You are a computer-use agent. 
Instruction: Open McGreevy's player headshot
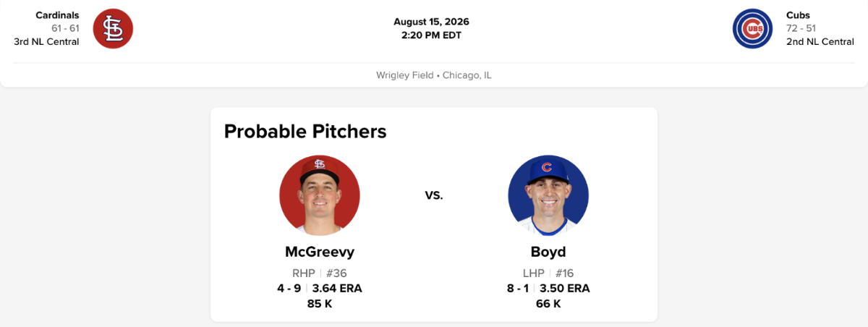click(x=320, y=195)
